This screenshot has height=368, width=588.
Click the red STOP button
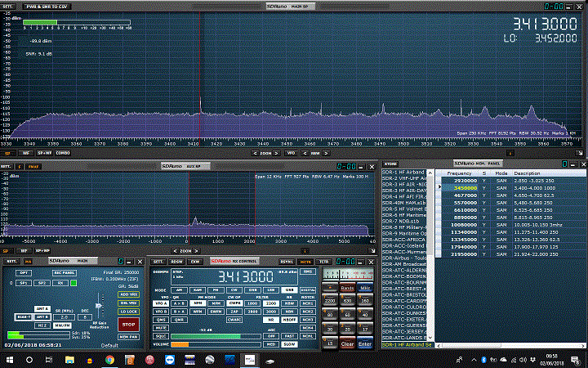[129, 325]
